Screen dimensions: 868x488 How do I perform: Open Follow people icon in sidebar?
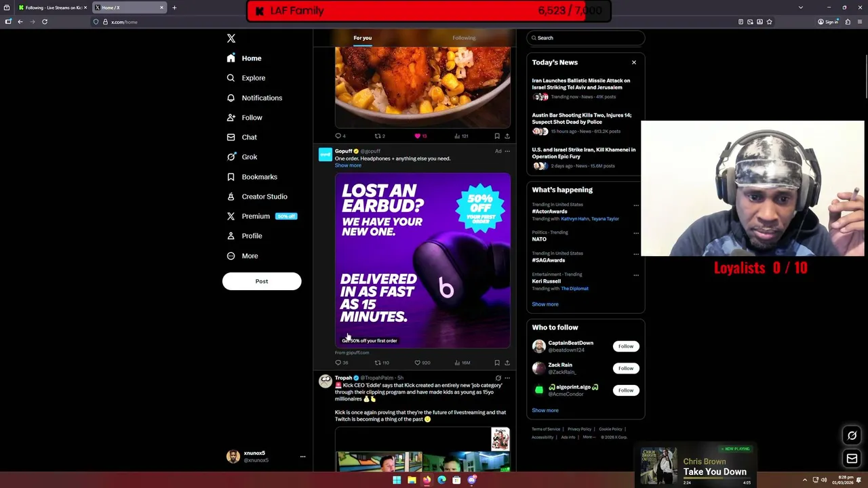pos(231,117)
